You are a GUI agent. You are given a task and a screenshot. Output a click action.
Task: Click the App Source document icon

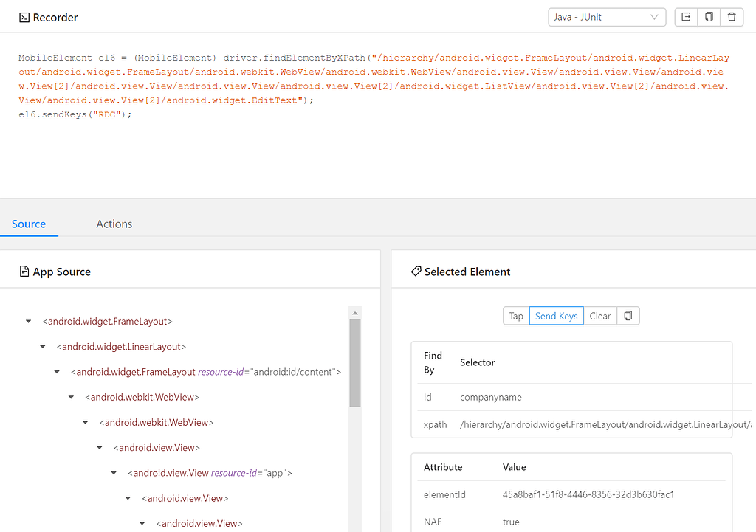point(23,271)
